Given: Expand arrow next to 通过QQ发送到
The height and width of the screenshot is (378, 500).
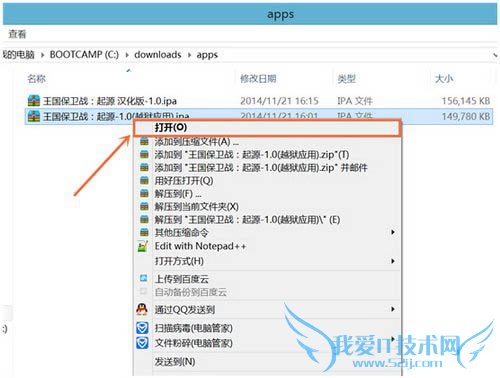Looking at the screenshot, I should (x=393, y=309).
